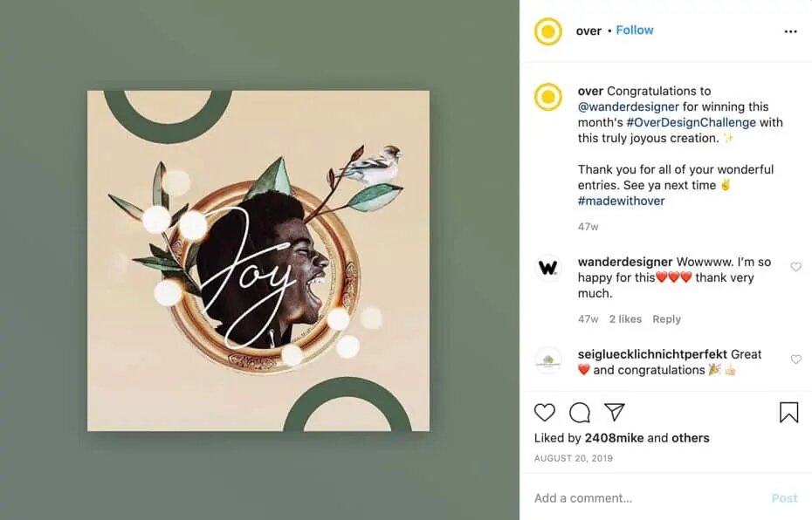Reply to wanderdesigner's comment
Screen dimensions: 812x520
click(666, 319)
